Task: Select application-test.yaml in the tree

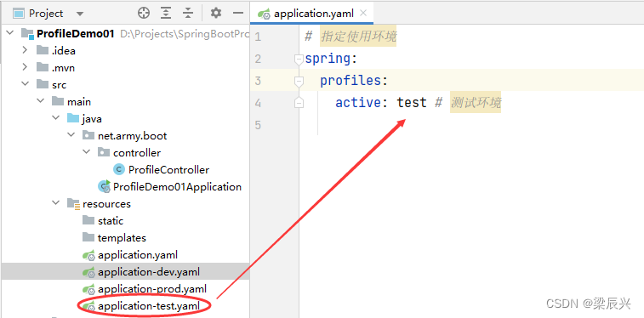Action: pyautogui.click(x=149, y=306)
